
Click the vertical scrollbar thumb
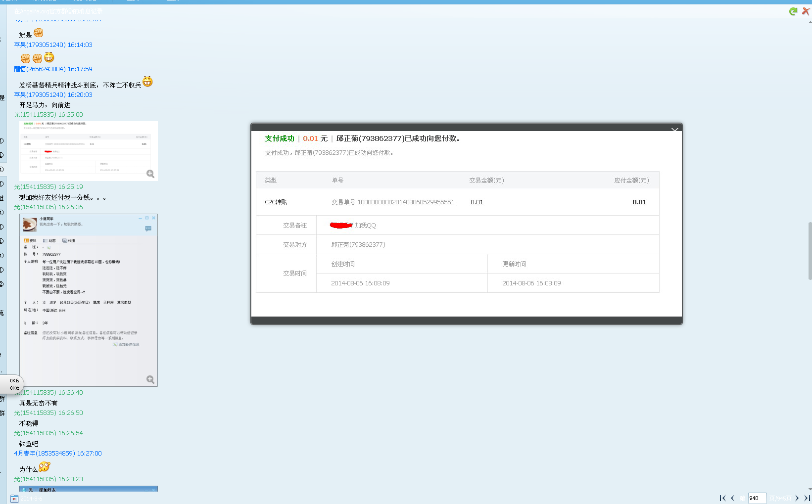click(810, 250)
